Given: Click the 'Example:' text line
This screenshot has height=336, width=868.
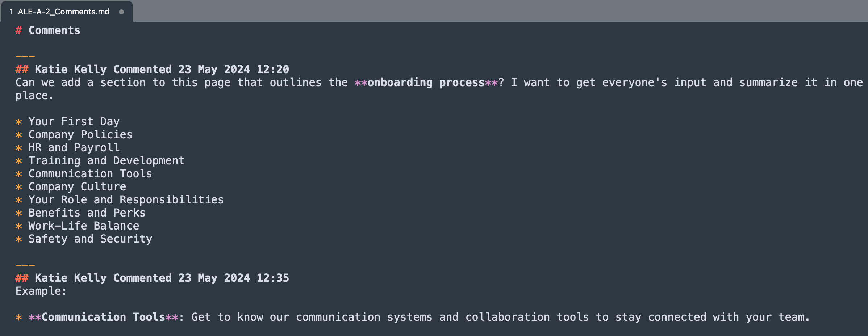Looking at the screenshot, I should click(x=41, y=291).
